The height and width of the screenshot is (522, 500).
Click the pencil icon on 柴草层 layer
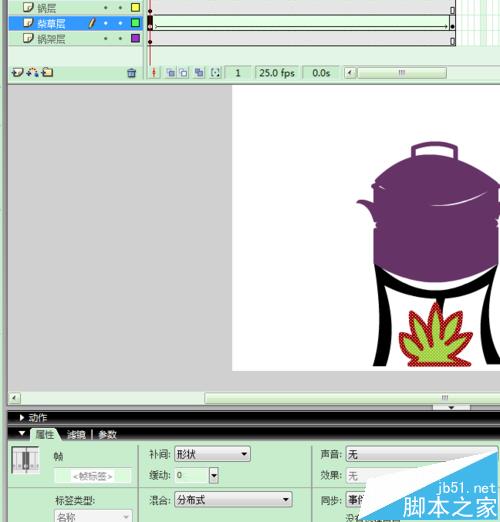coord(91,23)
